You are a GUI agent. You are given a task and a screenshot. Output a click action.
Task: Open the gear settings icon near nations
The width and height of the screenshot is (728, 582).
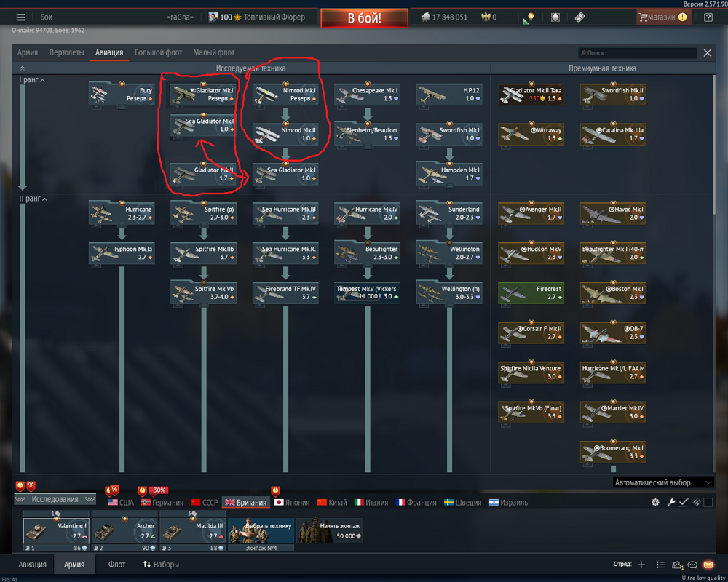coord(655,502)
